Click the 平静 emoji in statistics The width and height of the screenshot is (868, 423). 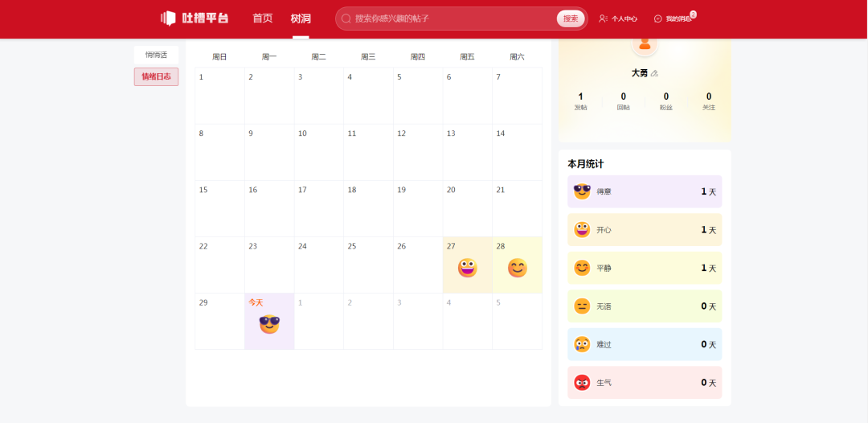pyautogui.click(x=582, y=268)
